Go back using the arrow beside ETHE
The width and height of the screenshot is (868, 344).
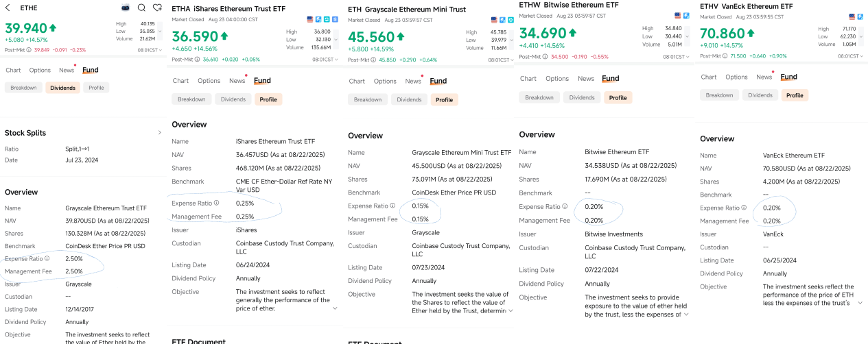pos(8,8)
